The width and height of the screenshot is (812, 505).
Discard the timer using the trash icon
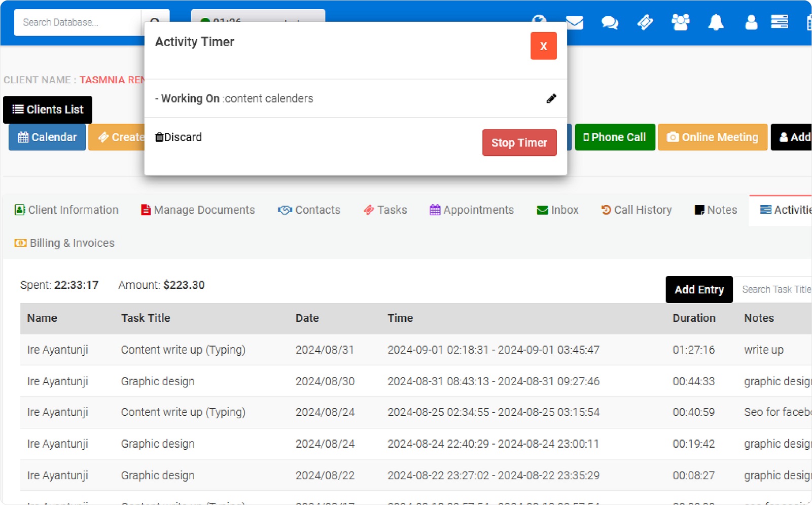(158, 137)
